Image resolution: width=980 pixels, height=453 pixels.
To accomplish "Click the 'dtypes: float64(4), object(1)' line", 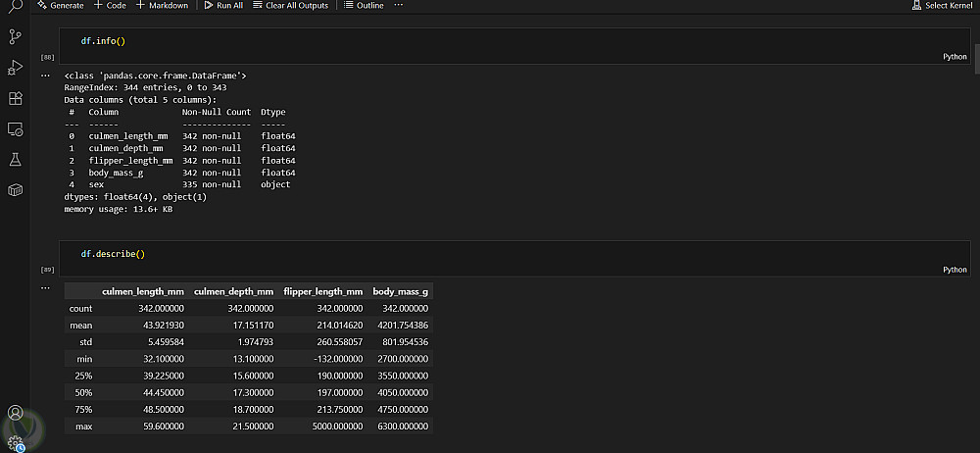I will (135, 196).
